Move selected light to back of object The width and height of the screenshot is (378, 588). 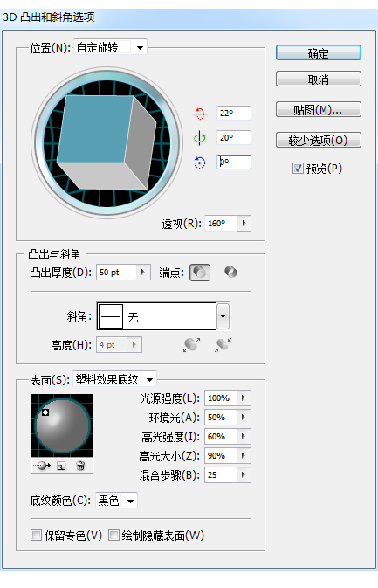(42, 466)
